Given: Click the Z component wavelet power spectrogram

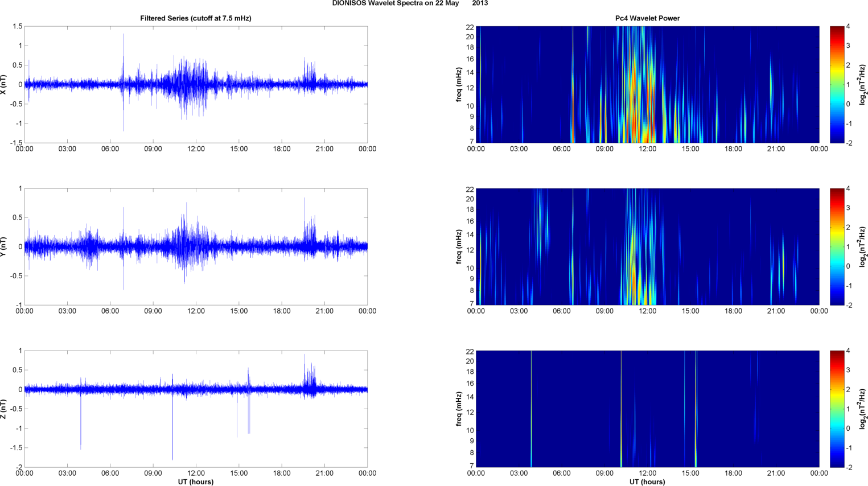Looking at the screenshot, I should click(x=647, y=409).
